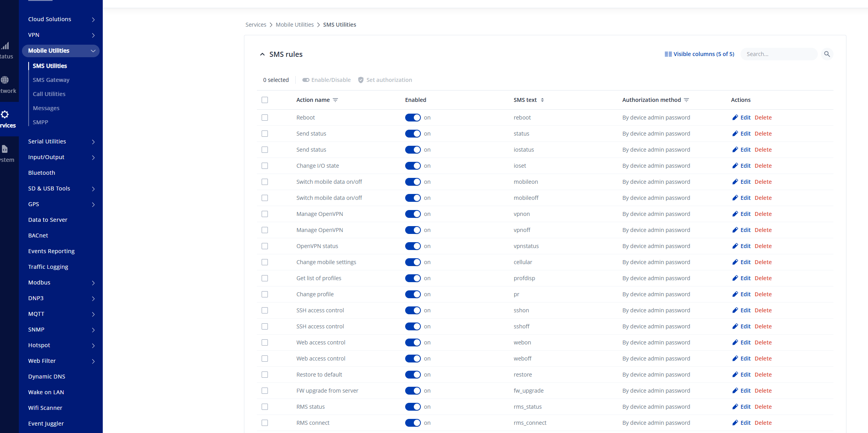This screenshot has height=433, width=868.
Task: Turn off the restore rule toggle
Action: (413, 375)
